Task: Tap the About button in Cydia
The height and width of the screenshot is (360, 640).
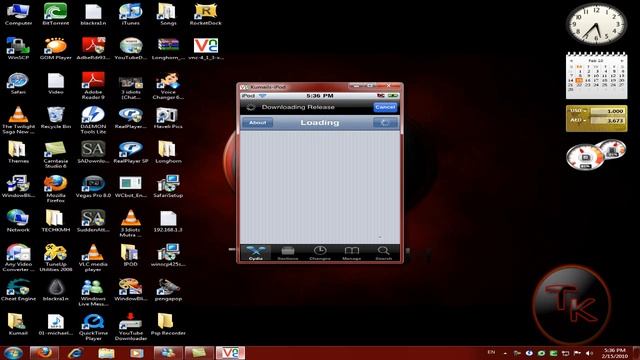Action: point(257,122)
